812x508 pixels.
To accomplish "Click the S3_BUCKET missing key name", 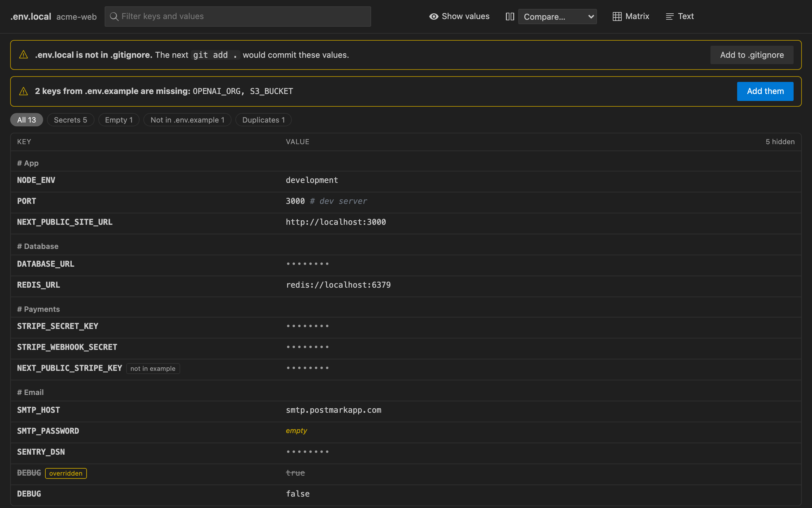I will coord(272,91).
